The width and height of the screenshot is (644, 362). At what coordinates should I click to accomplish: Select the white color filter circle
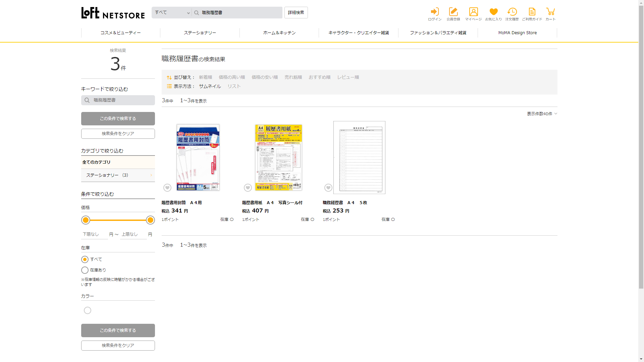point(88,310)
